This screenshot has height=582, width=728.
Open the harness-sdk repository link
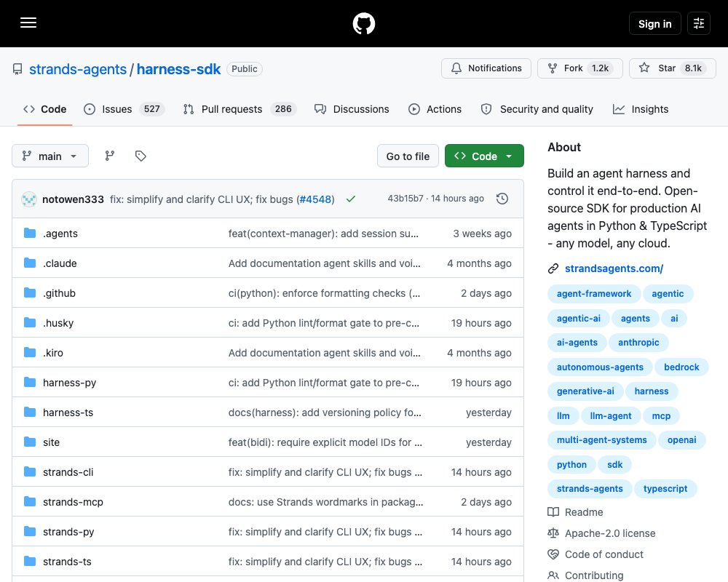[178, 69]
